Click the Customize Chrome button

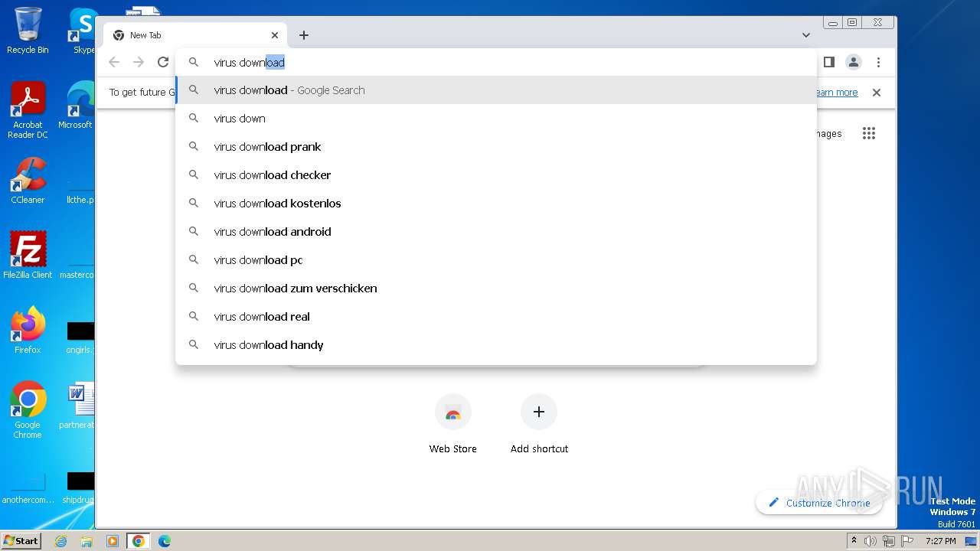coord(819,503)
